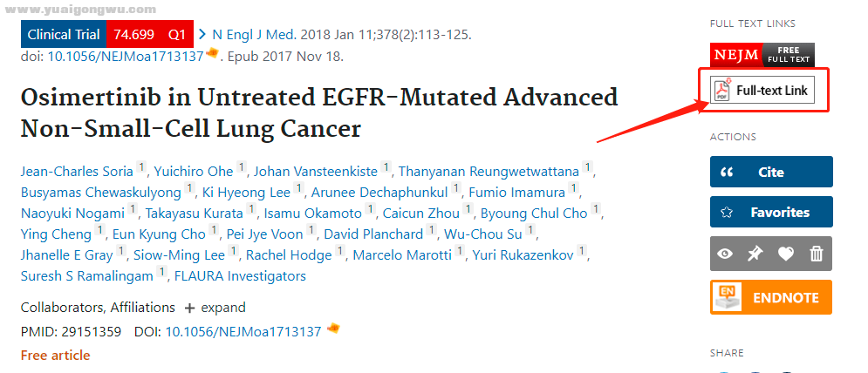Open the NEJM Free Full Text banner
This screenshot has height=373, width=868.
(x=762, y=54)
